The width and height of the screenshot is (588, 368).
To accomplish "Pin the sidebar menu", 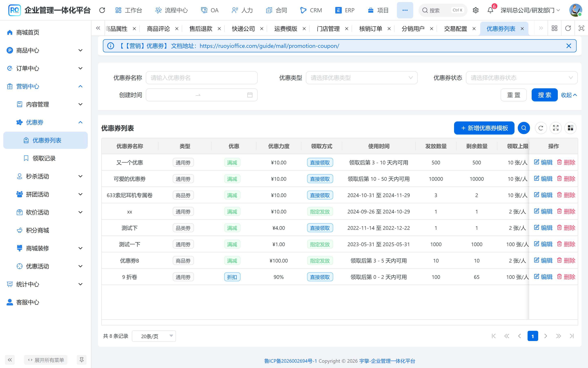I will coord(82,360).
